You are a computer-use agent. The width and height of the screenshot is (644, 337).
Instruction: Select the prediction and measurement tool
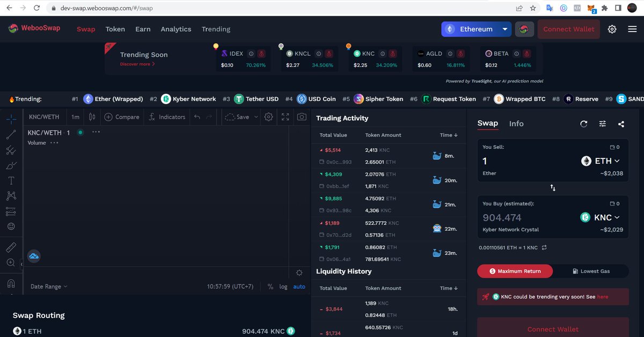click(11, 211)
